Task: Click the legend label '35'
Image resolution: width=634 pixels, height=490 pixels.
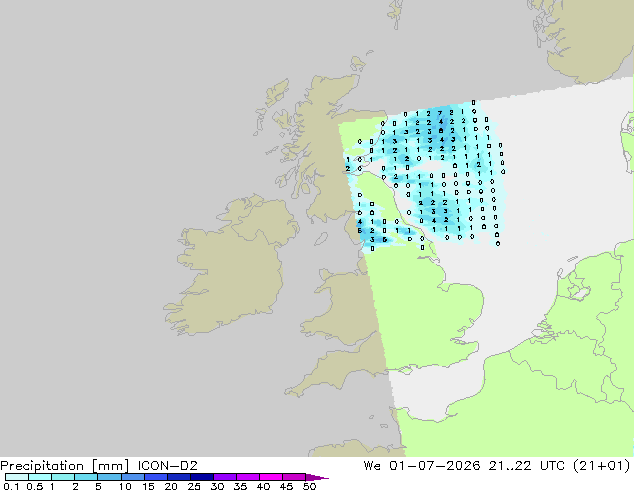Action: pyautogui.click(x=240, y=486)
